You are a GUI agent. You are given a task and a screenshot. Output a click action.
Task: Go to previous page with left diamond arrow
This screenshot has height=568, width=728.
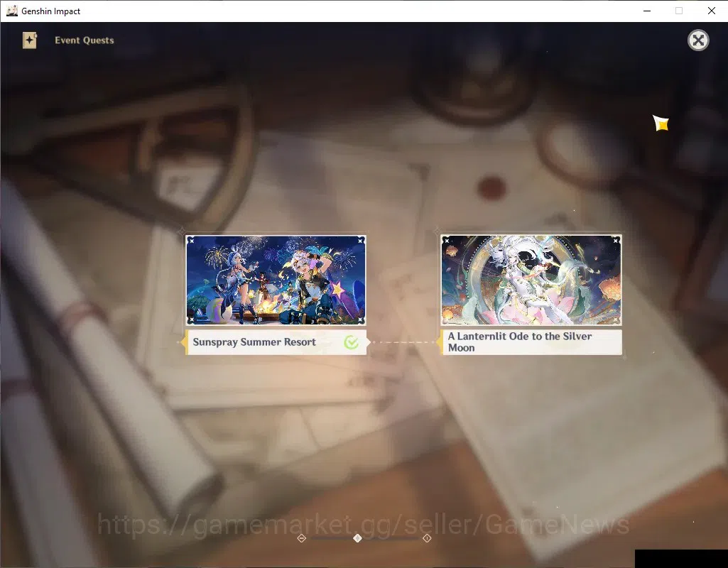pos(302,538)
